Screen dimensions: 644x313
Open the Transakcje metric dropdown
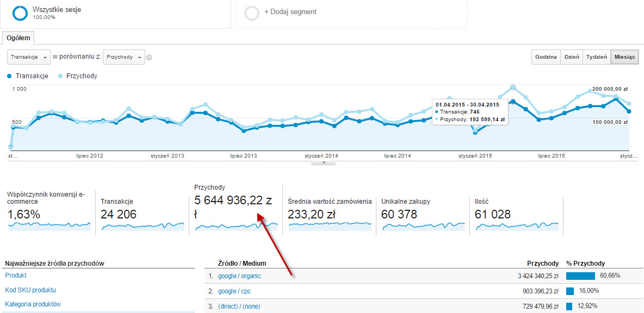click(28, 57)
